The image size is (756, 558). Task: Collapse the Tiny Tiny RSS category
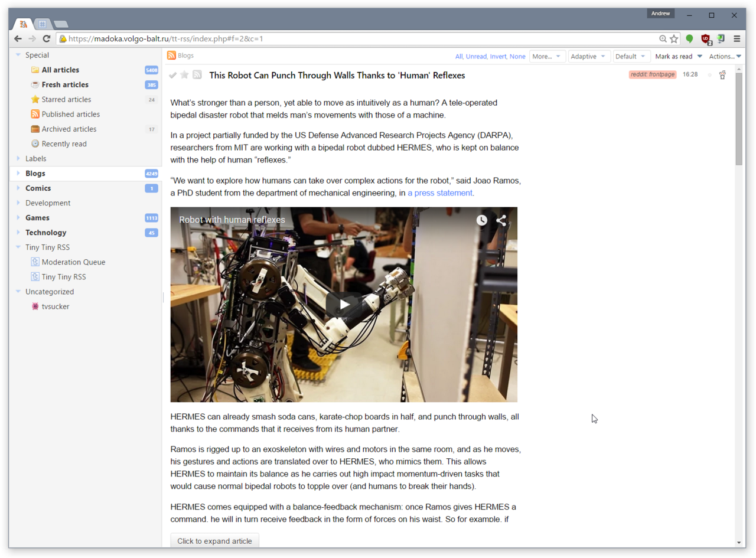18,247
